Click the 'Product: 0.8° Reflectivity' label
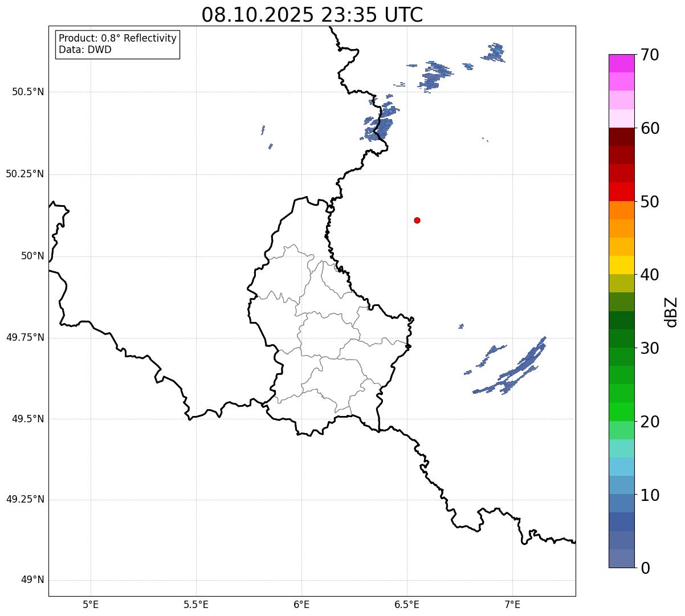 pyautogui.click(x=118, y=38)
